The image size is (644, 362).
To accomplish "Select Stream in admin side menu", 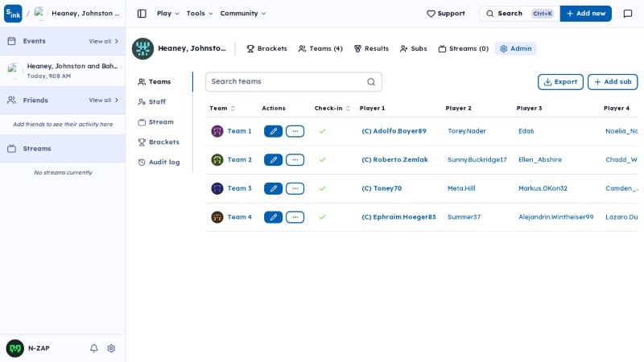I will pos(155,122).
